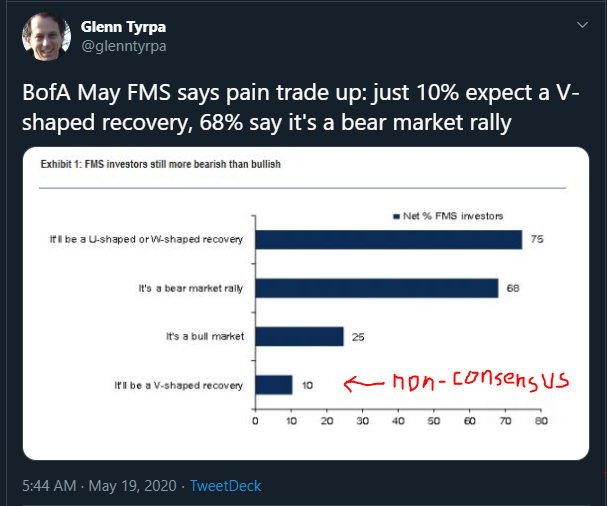Select the bear market rally bar

pos(377,288)
